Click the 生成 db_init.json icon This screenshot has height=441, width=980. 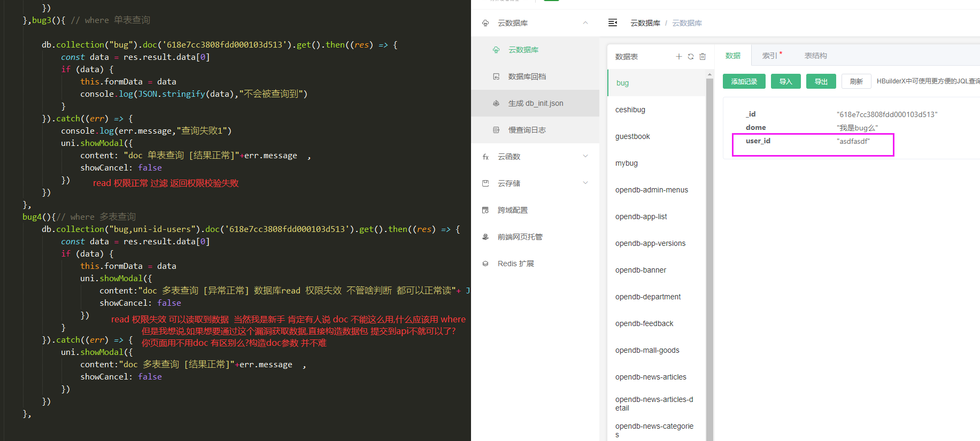[496, 103]
